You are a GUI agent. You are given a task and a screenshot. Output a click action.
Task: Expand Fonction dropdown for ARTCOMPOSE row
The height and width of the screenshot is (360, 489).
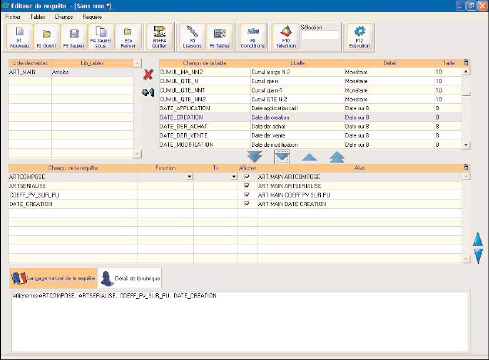point(189,177)
